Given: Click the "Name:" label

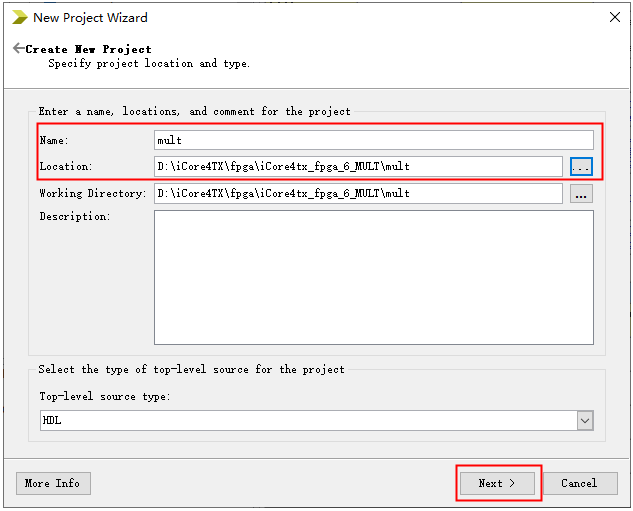Looking at the screenshot, I should point(54,141).
